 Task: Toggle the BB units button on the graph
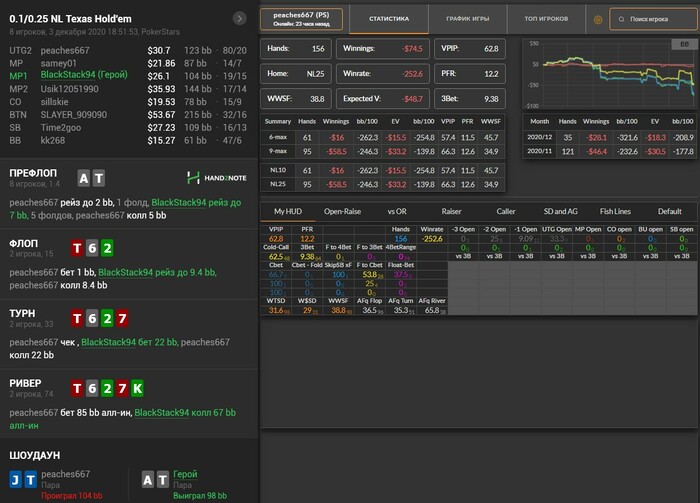pyautogui.click(x=684, y=44)
